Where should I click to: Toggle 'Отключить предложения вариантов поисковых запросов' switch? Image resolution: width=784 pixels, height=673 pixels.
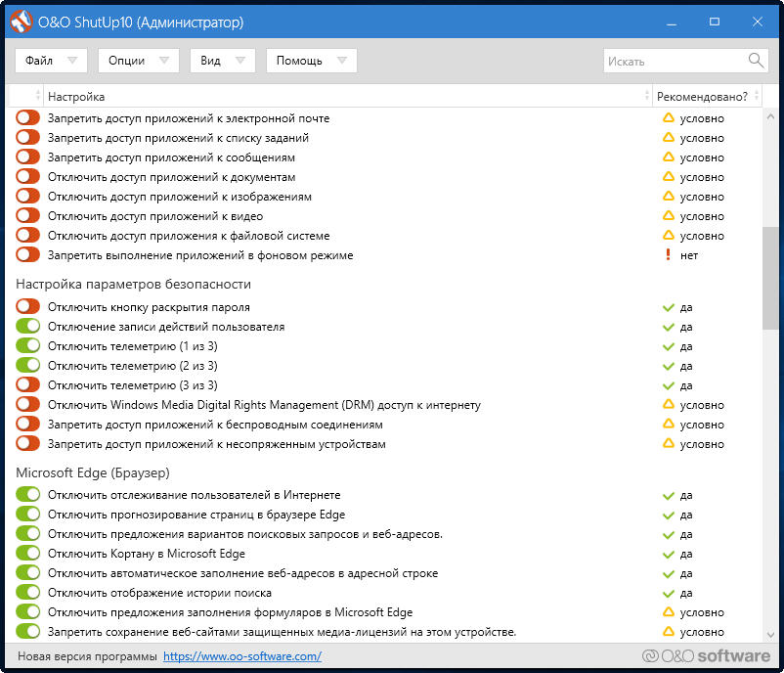point(27,533)
